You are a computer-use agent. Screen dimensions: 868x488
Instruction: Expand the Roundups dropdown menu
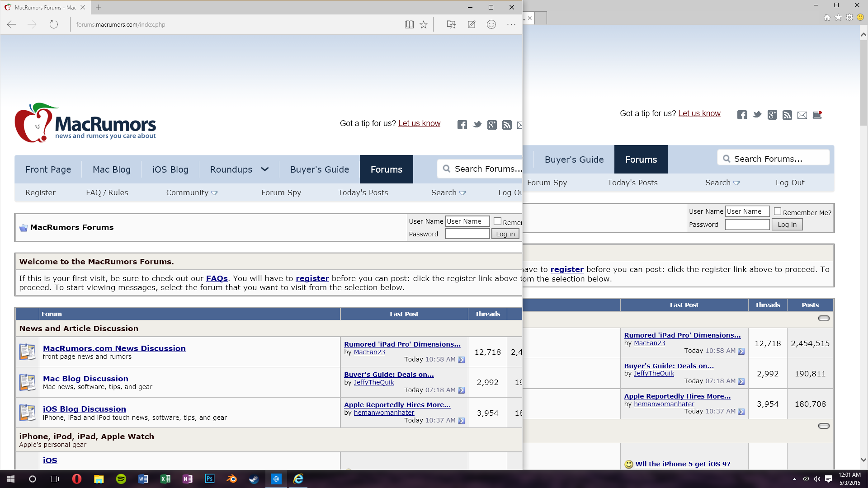265,169
